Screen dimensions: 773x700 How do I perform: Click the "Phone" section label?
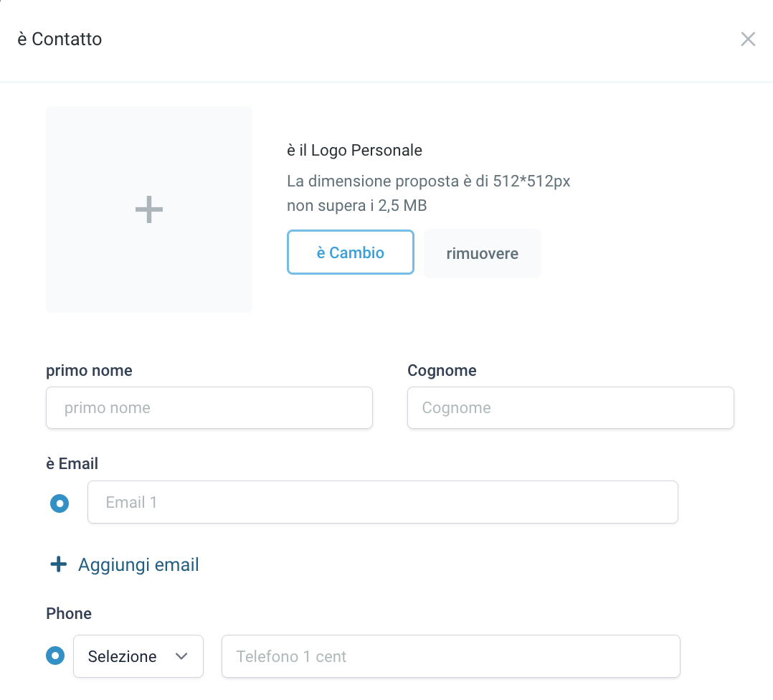[x=69, y=614]
